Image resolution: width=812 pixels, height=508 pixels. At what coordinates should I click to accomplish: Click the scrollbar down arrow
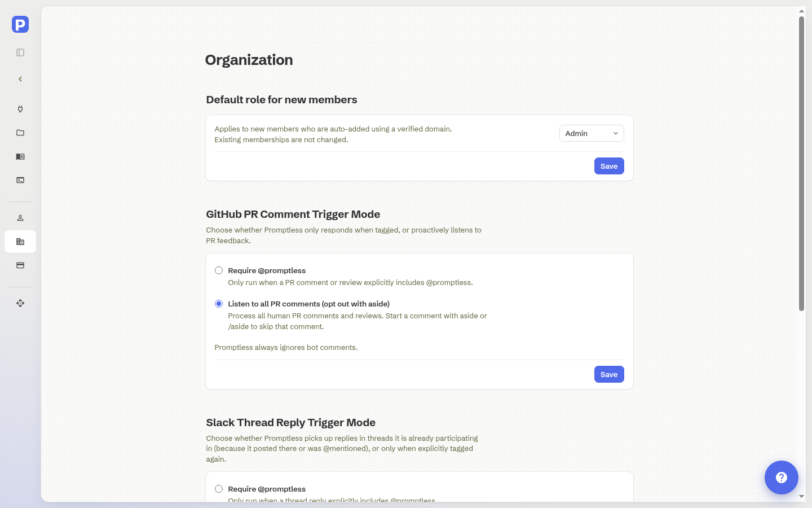click(x=801, y=497)
